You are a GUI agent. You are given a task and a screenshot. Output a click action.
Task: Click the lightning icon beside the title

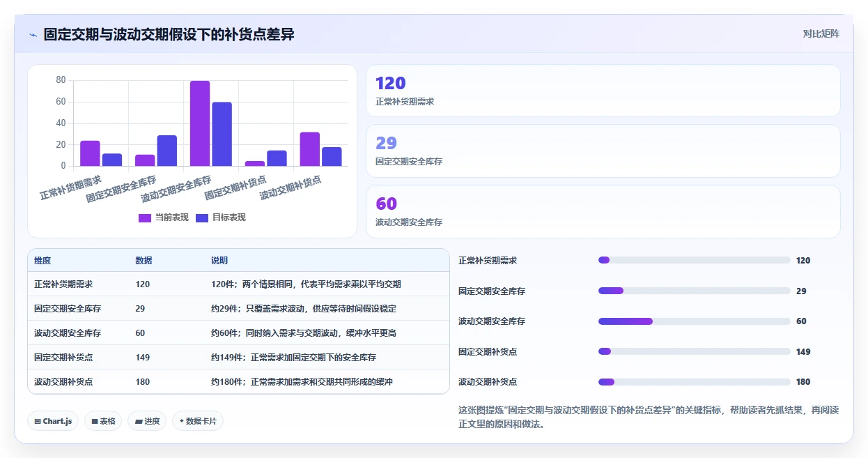(33, 34)
